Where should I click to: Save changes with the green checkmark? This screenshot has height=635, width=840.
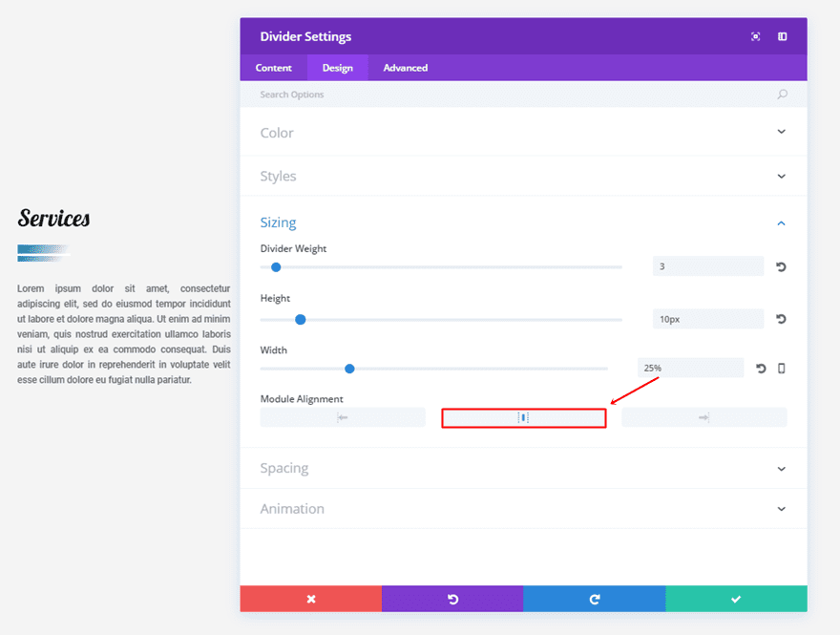point(736,599)
